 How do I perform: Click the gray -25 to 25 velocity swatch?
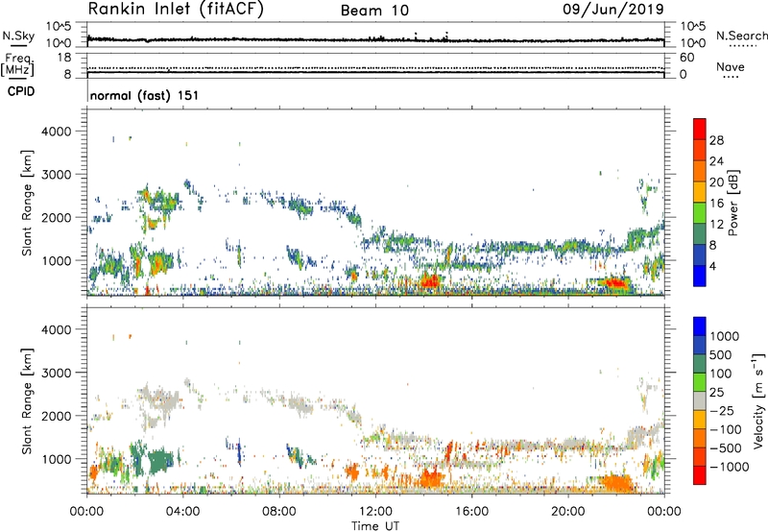coord(700,401)
